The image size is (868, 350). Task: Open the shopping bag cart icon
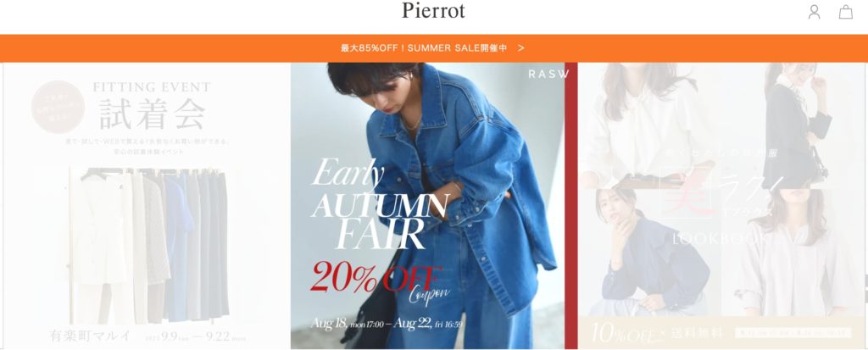[845, 12]
